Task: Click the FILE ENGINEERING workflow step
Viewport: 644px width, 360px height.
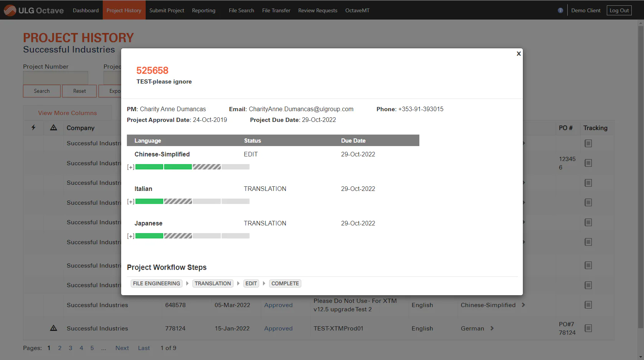Action: coord(156,283)
